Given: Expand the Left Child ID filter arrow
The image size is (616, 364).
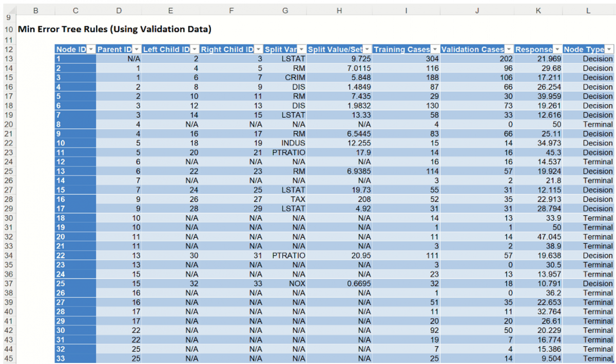Looking at the screenshot, I should [x=195, y=49].
